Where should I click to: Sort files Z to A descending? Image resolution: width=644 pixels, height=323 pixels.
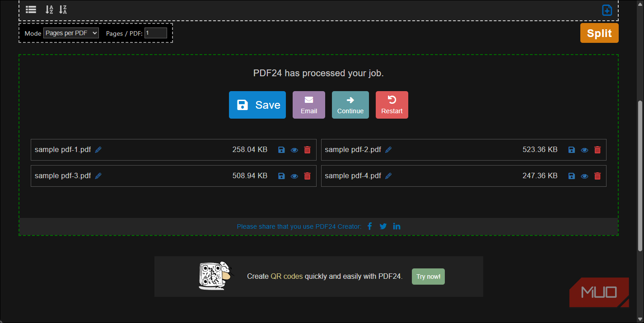pos(63,9)
